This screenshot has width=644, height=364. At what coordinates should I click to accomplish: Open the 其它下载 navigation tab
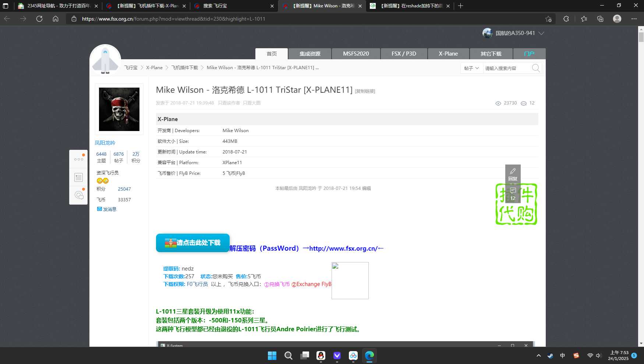click(491, 54)
